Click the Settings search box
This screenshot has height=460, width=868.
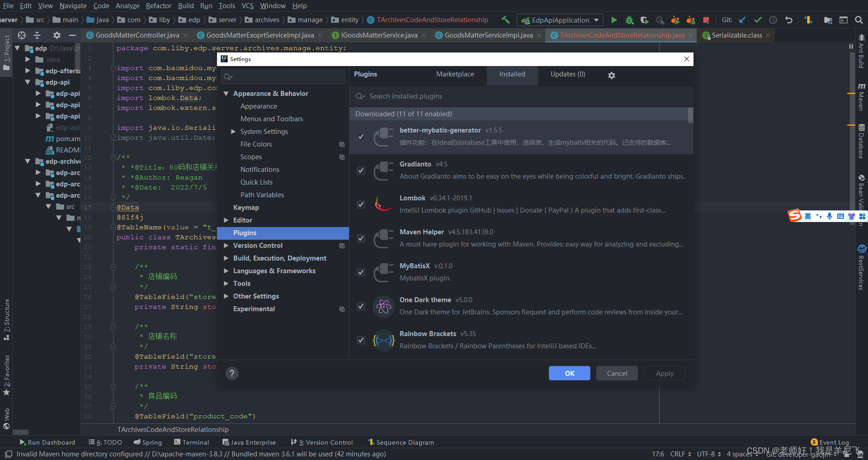click(x=283, y=77)
